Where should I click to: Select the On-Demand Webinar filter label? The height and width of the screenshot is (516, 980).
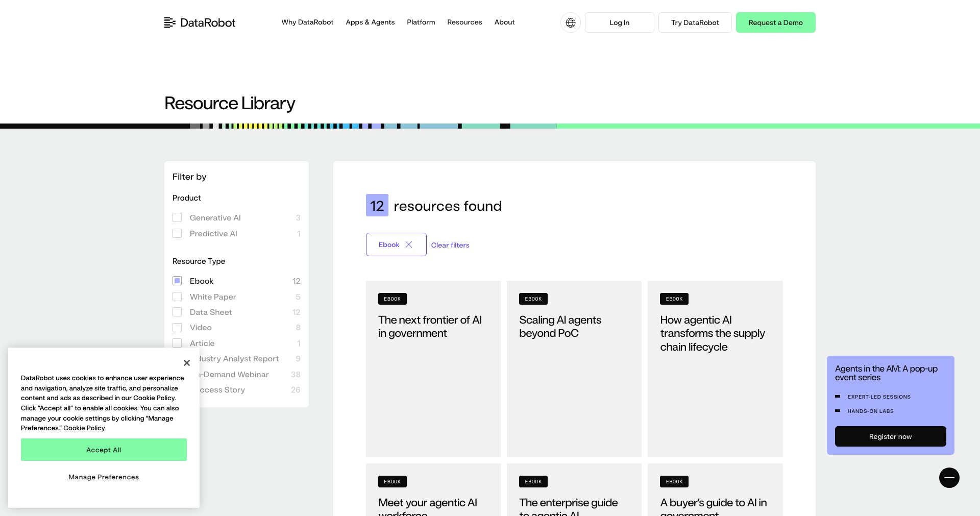234,375
